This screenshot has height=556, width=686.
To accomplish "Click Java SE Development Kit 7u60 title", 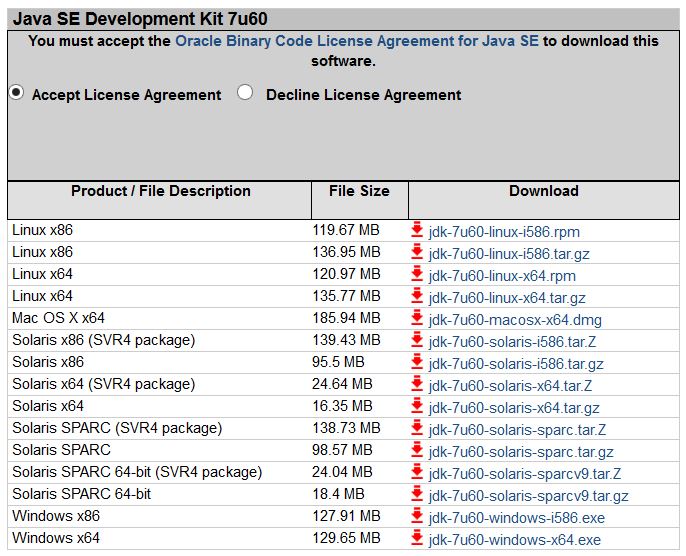I will pyautogui.click(x=140, y=19).
